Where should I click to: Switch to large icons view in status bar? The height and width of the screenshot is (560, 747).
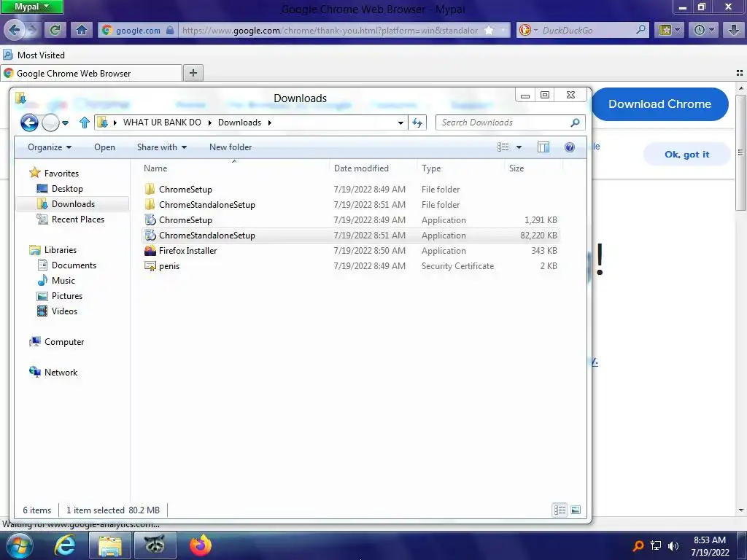[x=576, y=510]
